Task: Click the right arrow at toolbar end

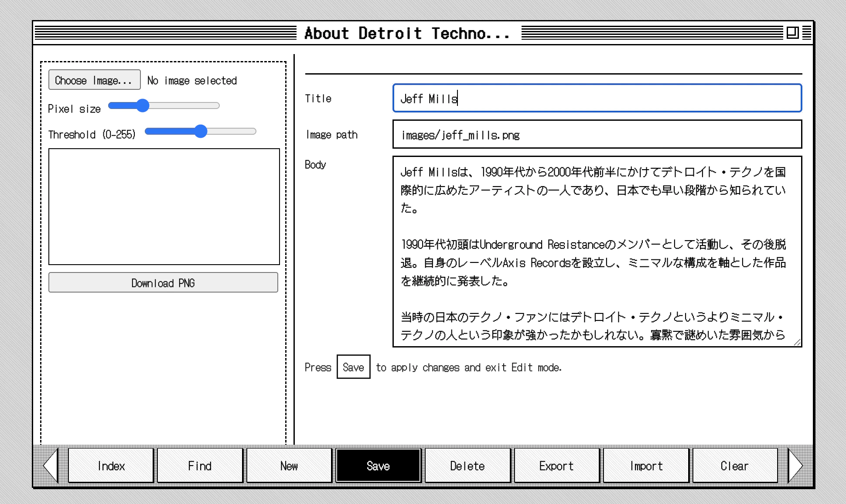Action: (795, 466)
